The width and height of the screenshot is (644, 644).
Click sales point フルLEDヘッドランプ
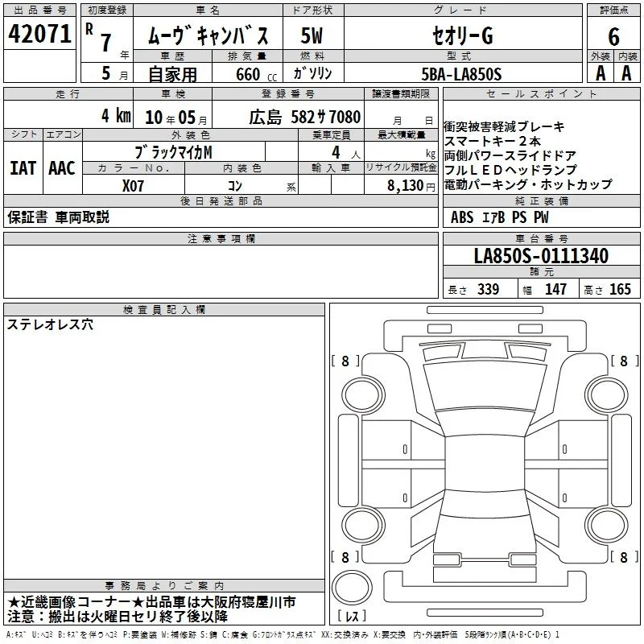point(510,170)
